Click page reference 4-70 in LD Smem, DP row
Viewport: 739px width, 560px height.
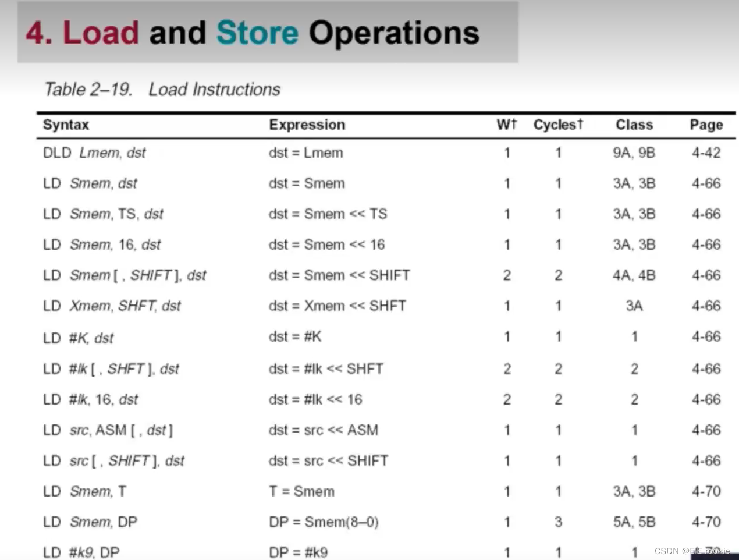point(706,522)
